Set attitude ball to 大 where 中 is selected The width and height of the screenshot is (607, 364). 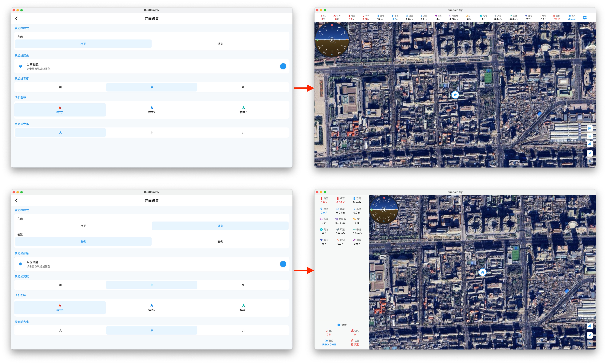click(x=60, y=330)
